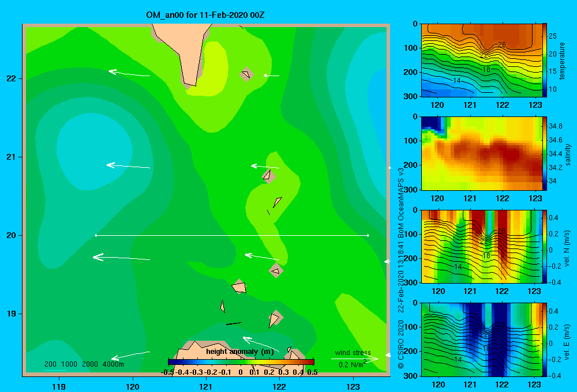Click the height anomaly color bar
The width and height of the screenshot is (577, 392).
coord(241,362)
